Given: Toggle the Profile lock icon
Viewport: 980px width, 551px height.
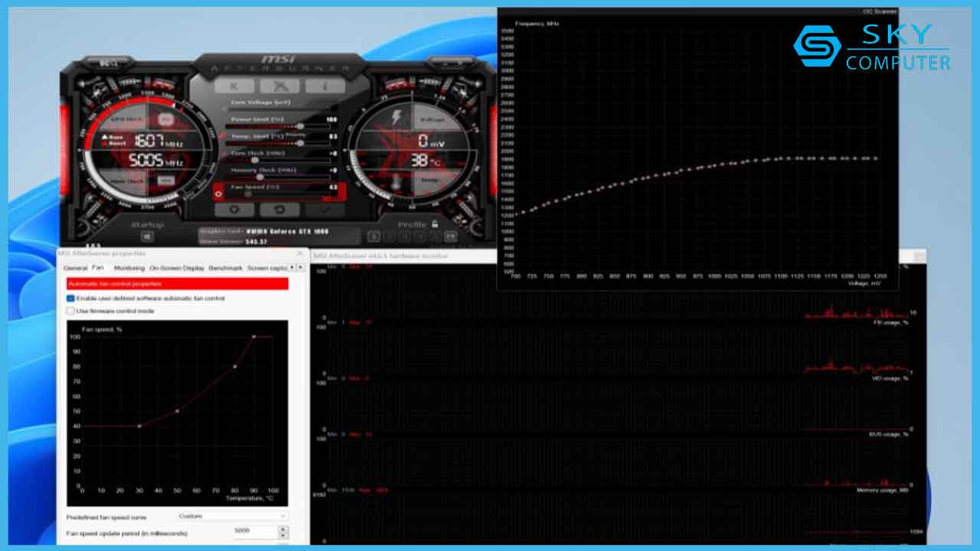Looking at the screenshot, I should point(435,224).
